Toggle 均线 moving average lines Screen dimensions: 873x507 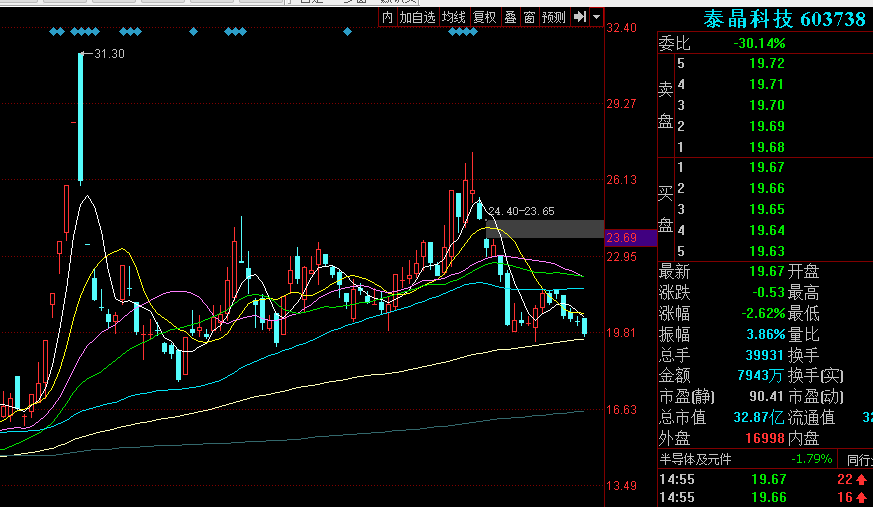coord(455,17)
